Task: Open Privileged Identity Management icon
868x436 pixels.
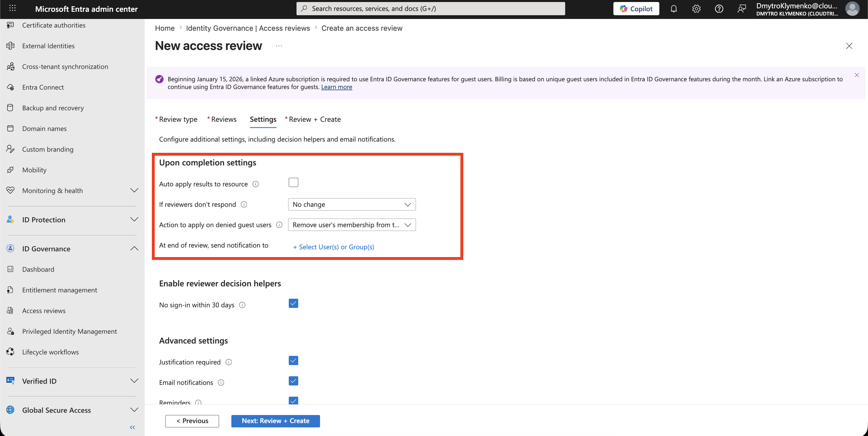Action: tap(10, 331)
